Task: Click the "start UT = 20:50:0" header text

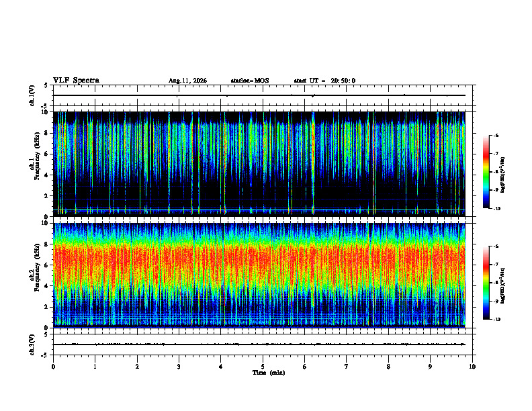Action: (x=324, y=81)
